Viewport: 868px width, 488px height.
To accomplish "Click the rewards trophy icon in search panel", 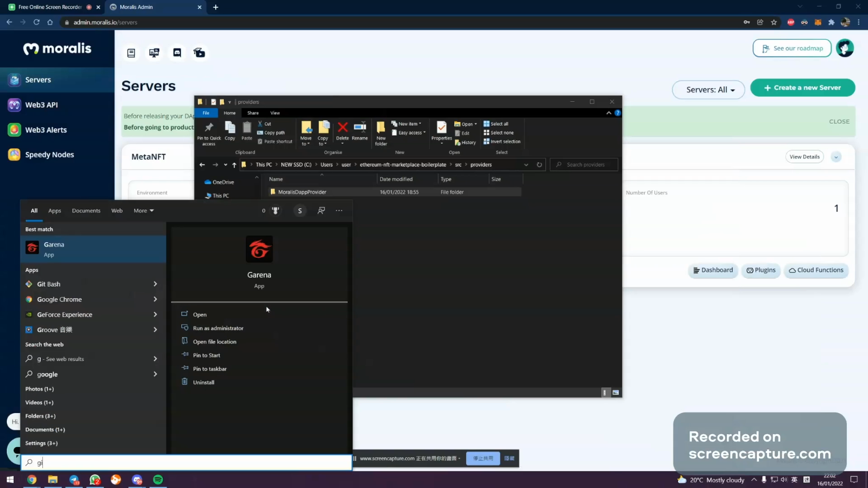I will coord(275,211).
